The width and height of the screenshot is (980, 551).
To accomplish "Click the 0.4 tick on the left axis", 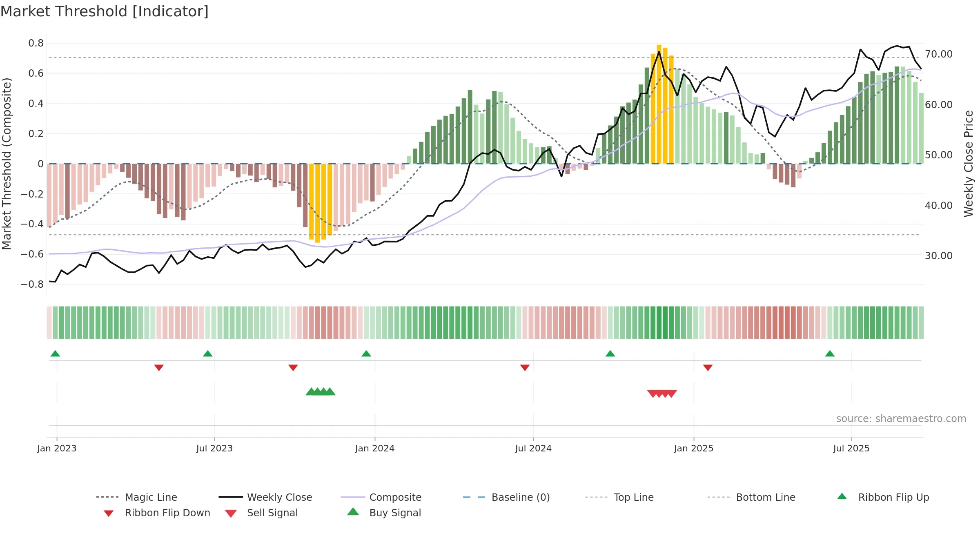I will (36, 104).
